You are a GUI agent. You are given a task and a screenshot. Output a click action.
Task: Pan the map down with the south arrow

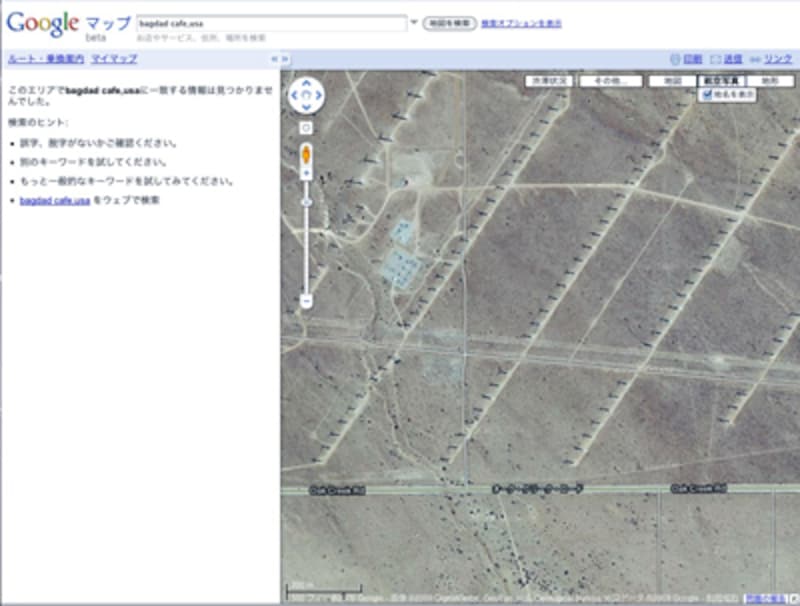[x=306, y=109]
